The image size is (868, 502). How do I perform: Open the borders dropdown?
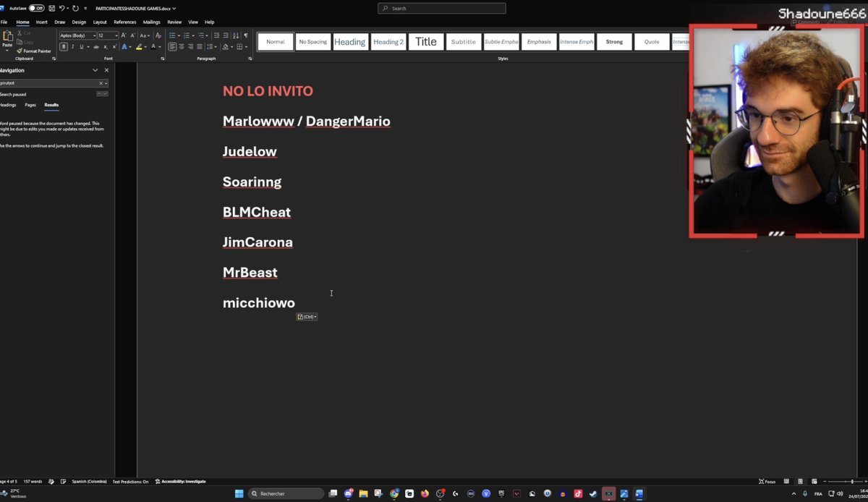247,46
